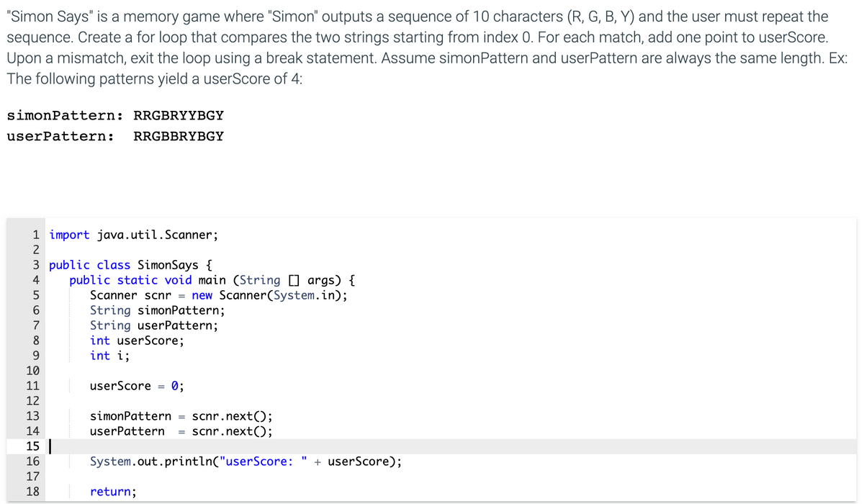
Task: Click the 'userScore = 0;' statement
Action: pos(137,386)
